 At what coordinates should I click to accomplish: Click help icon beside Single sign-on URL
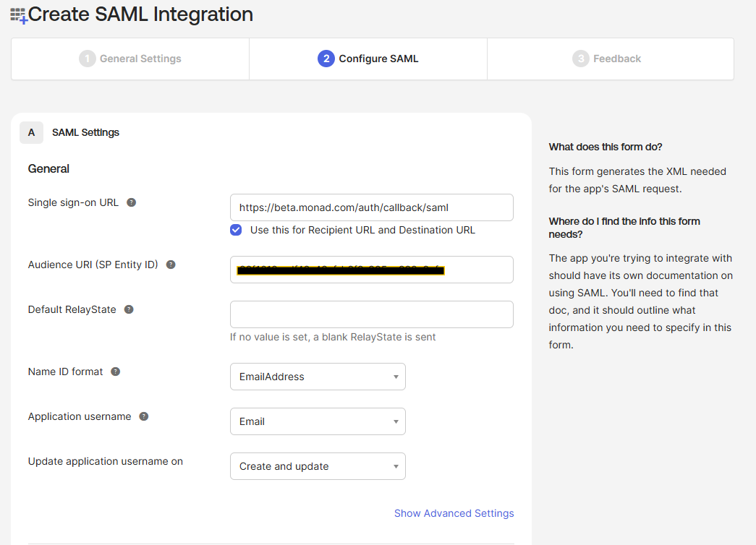click(132, 202)
